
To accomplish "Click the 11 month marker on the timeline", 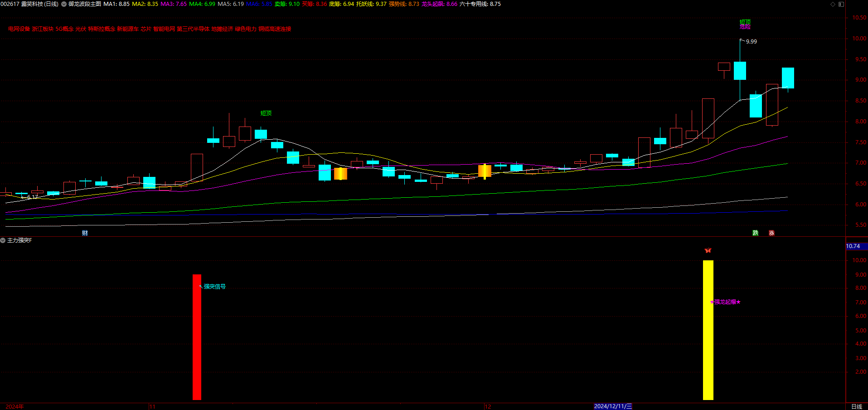I will [x=152, y=407].
